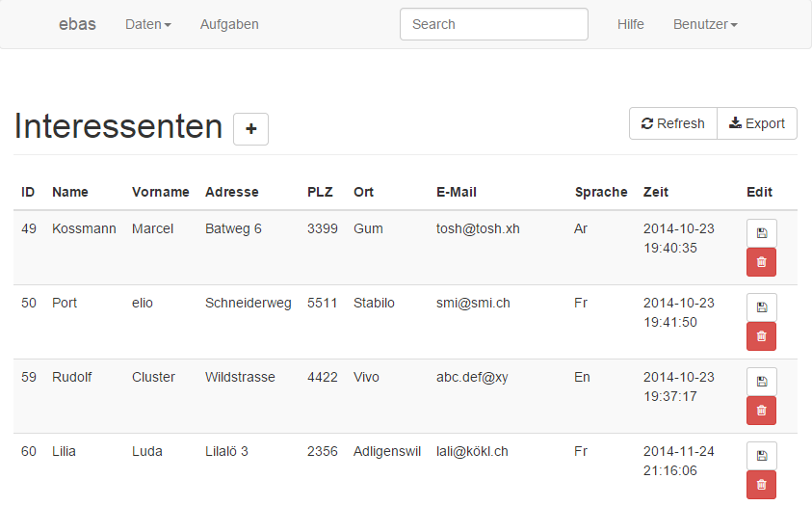The image size is (812, 506).
Task: Click the save icon for Kossmann row
Action: pos(761,233)
